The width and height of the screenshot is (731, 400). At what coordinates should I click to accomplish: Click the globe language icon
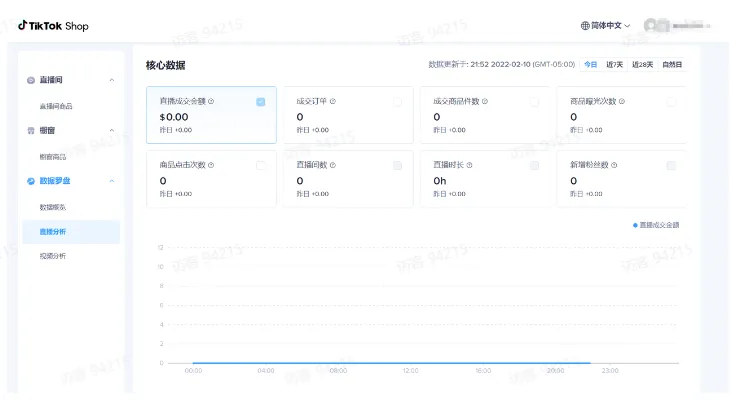585,26
